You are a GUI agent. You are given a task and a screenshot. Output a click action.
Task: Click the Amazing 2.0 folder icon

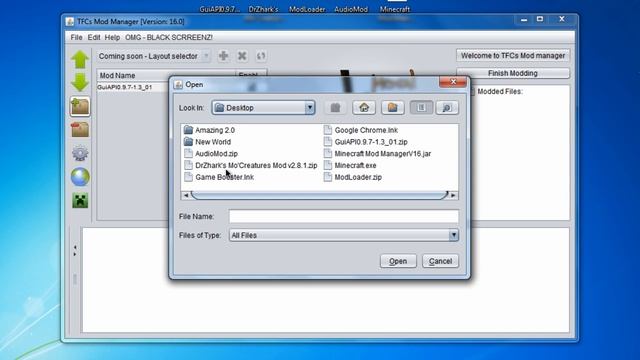(188, 130)
